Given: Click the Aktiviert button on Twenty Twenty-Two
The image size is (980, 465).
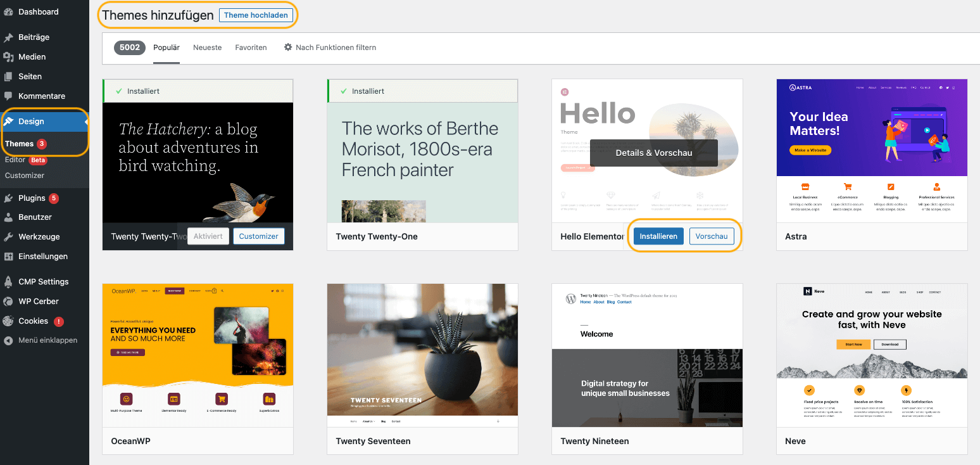Looking at the screenshot, I should click(208, 236).
